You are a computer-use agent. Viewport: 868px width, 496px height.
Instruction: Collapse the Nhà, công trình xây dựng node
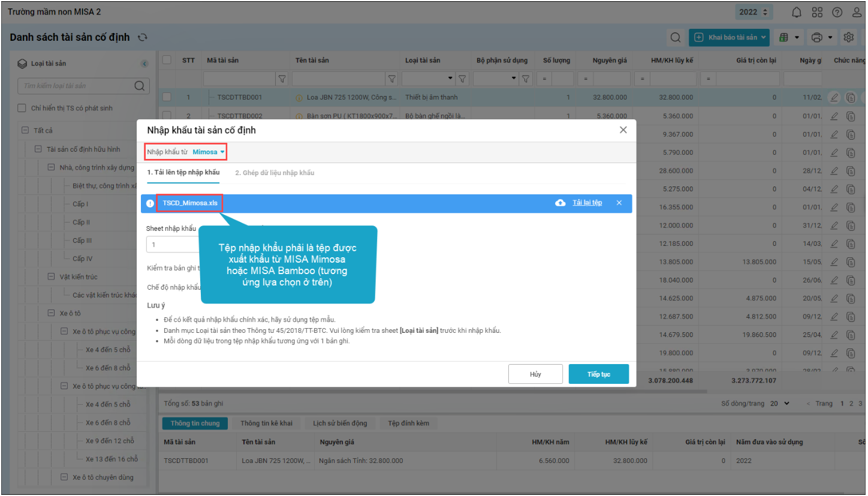pos(51,167)
